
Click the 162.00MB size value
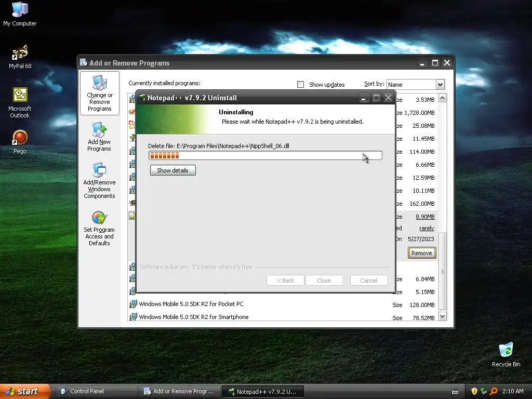tap(422, 204)
